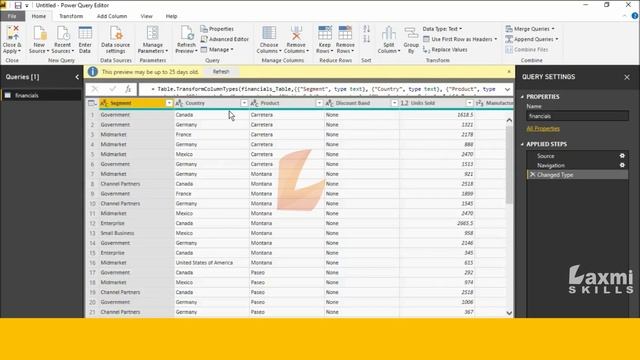Screen dimensions: 640x360
Task: Click the 'United States of America' cell
Action: tap(204, 263)
